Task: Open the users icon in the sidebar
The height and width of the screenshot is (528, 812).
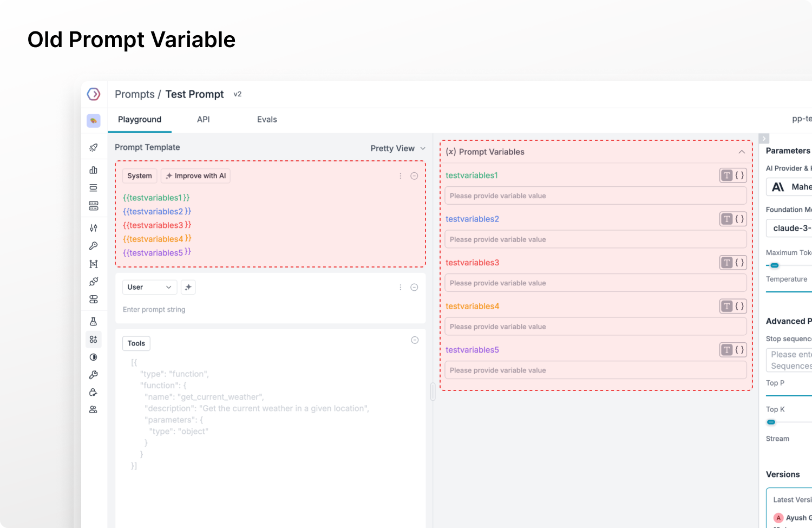Action: (x=94, y=409)
